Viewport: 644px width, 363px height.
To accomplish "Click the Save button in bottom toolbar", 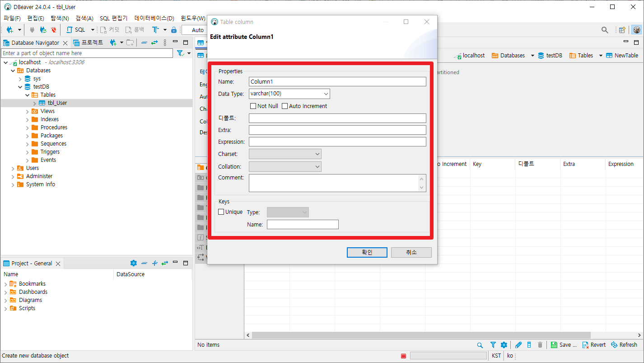I will pos(564,345).
